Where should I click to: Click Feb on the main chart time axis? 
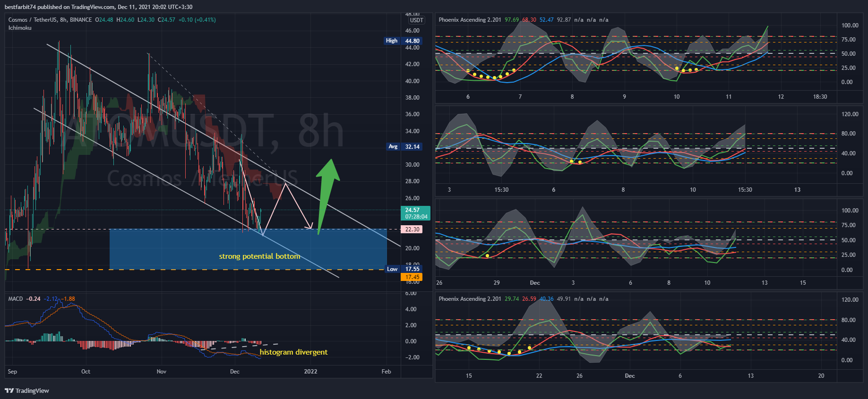point(387,372)
